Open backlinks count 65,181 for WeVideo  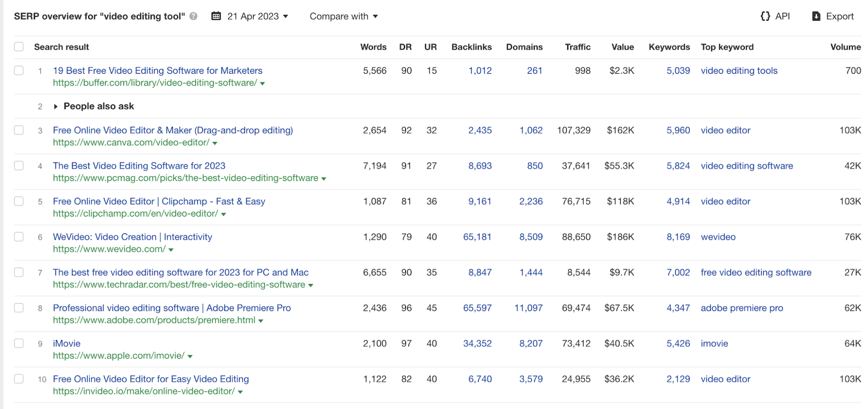(477, 237)
